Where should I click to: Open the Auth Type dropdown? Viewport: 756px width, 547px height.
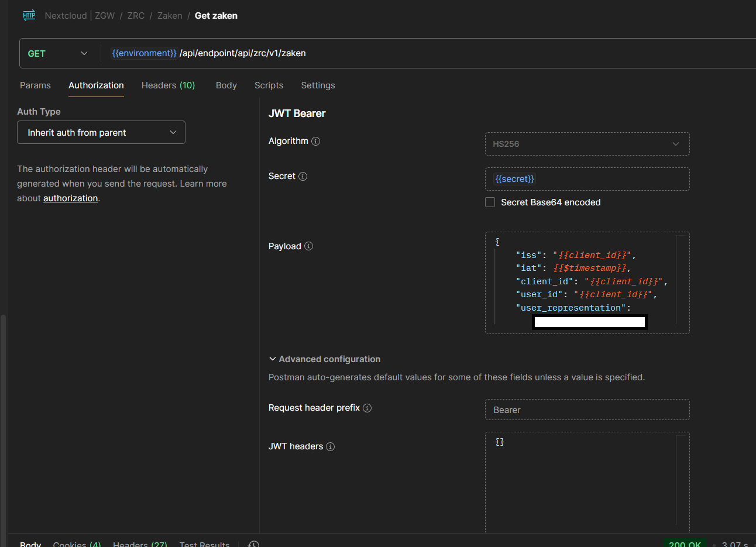(x=101, y=132)
